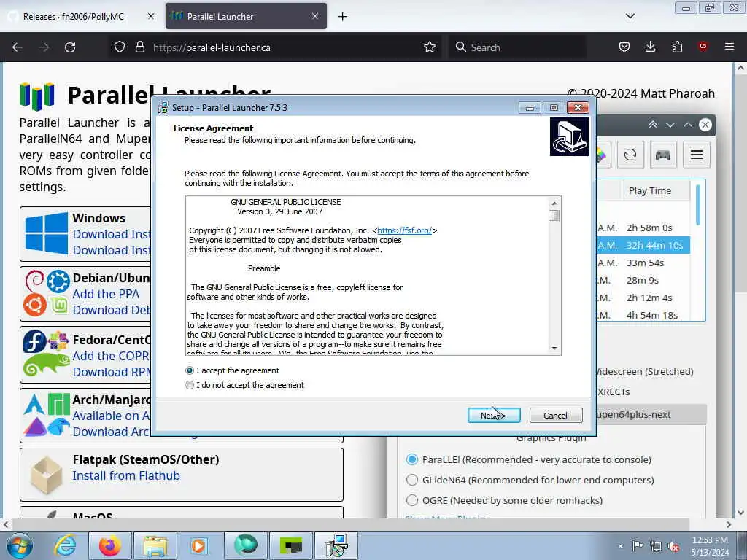Image resolution: width=747 pixels, height=560 pixels.
Task: Open the Firefox downloads panel
Action: pyautogui.click(x=650, y=47)
